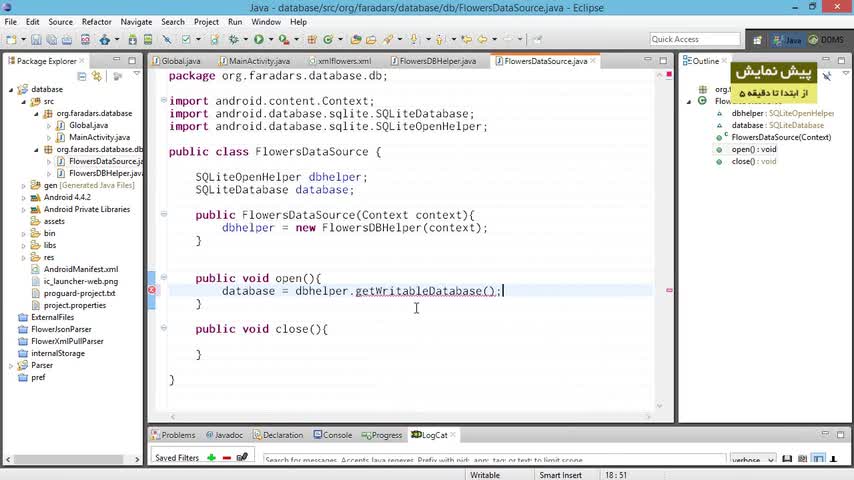Switch to the Java perspective

coord(787,40)
